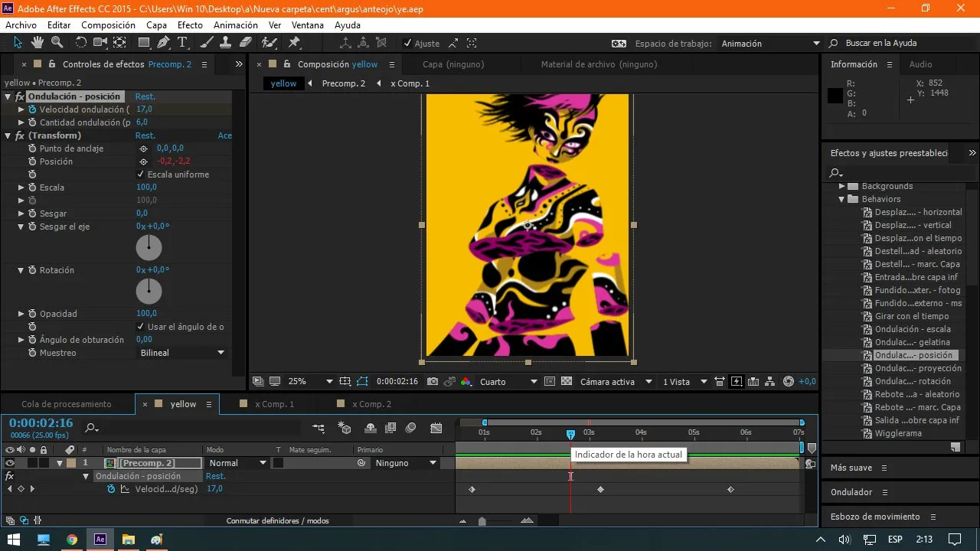Viewport: 980px width, 551px height.
Task: Hide the Precomp. 2 layer eye toggle
Action: tap(10, 463)
